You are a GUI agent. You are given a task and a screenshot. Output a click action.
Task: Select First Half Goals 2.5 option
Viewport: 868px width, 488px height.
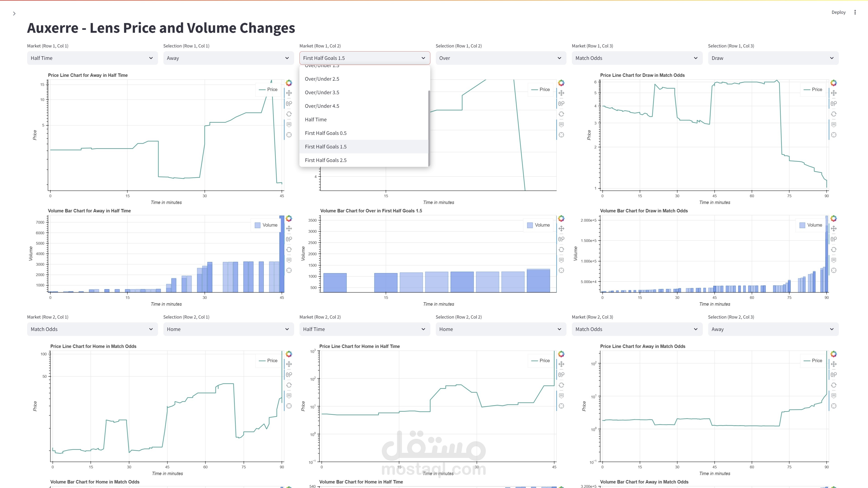pos(325,160)
